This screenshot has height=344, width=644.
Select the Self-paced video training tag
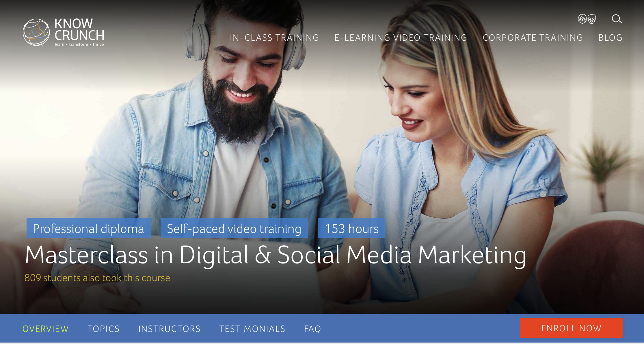tap(234, 229)
